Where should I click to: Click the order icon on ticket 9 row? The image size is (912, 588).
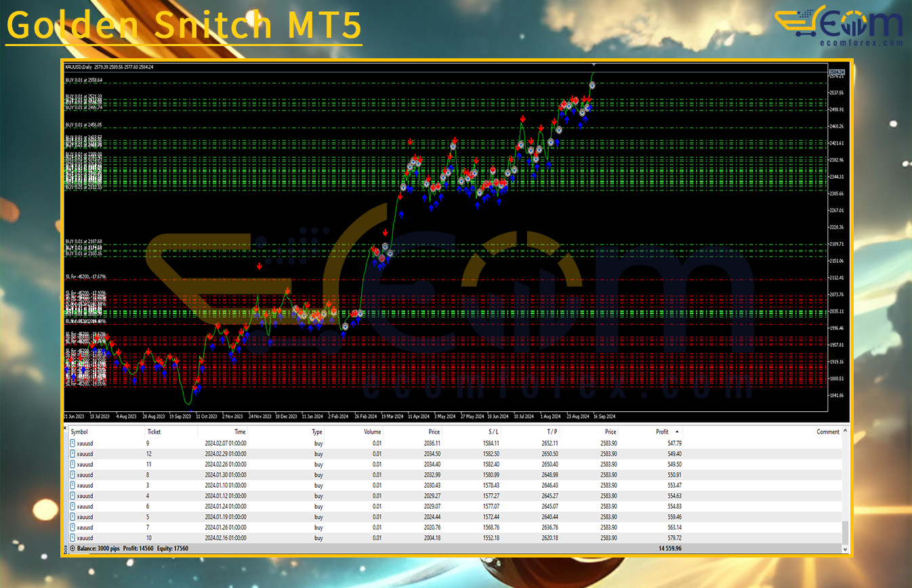(x=72, y=443)
